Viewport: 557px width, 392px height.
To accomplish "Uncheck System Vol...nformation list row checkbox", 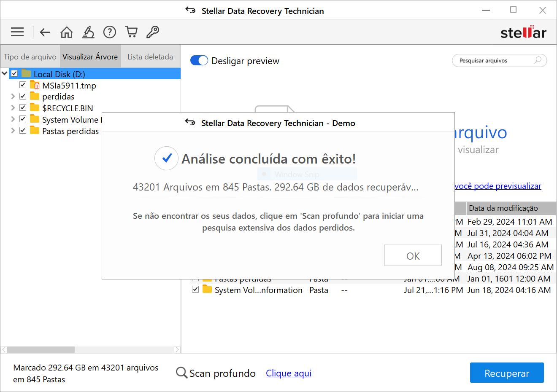I will point(195,289).
